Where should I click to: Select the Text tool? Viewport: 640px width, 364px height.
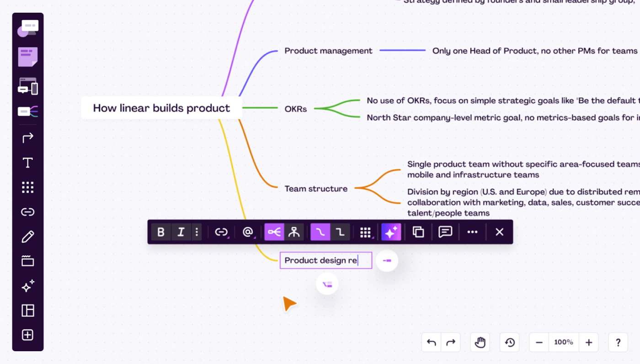pyautogui.click(x=28, y=163)
